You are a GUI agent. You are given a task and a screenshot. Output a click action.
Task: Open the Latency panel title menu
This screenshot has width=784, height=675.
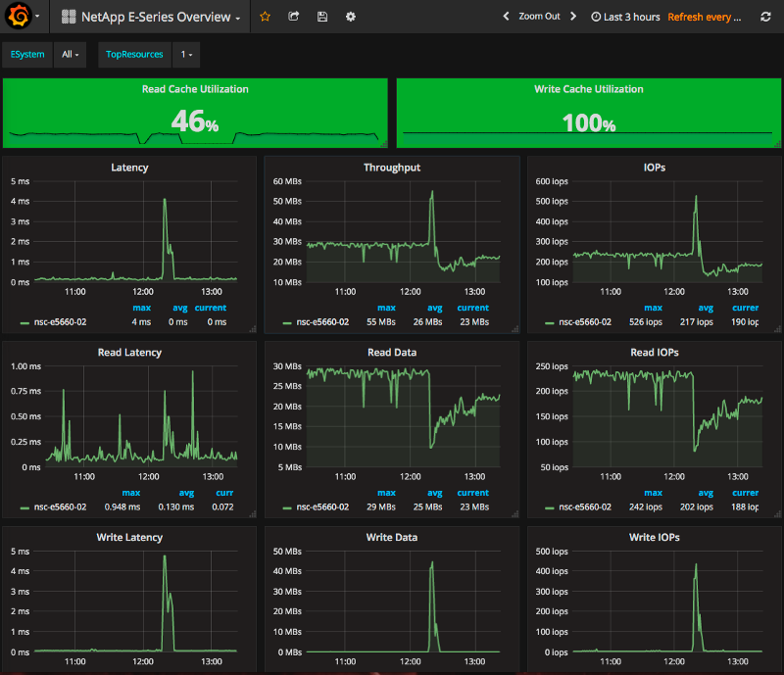(x=129, y=167)
